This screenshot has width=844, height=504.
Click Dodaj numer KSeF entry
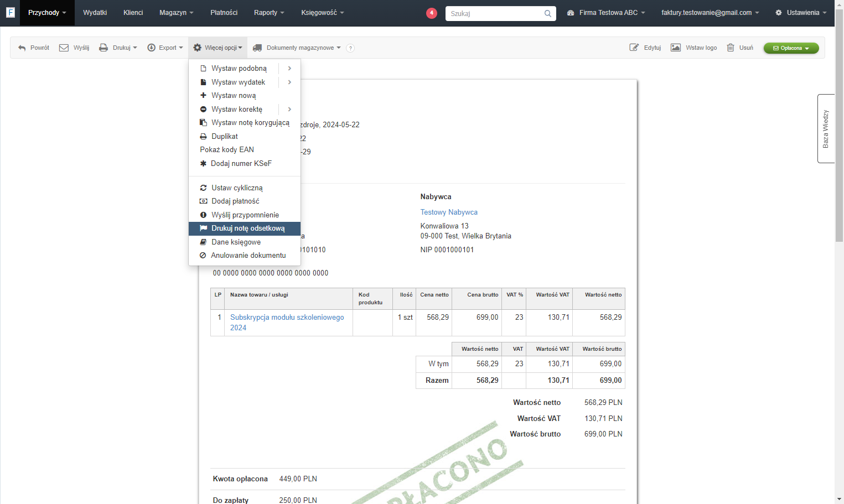click(245, 163)
